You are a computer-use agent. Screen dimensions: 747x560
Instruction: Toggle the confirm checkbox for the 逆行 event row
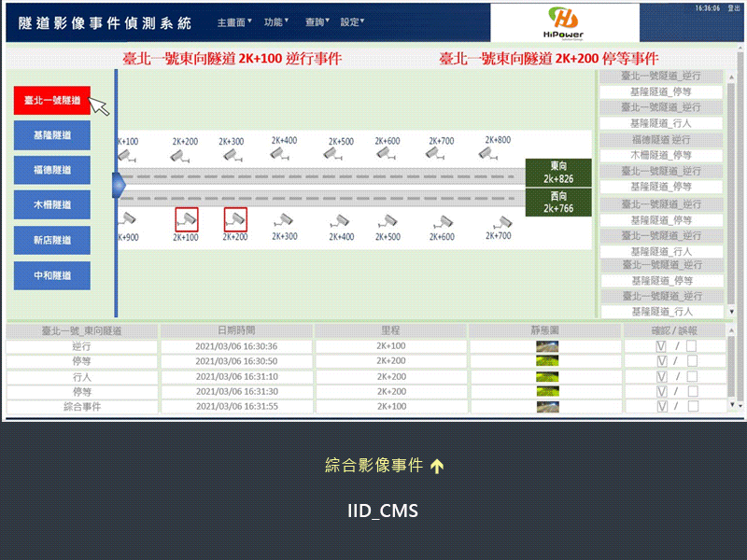[x=662, y=346]
